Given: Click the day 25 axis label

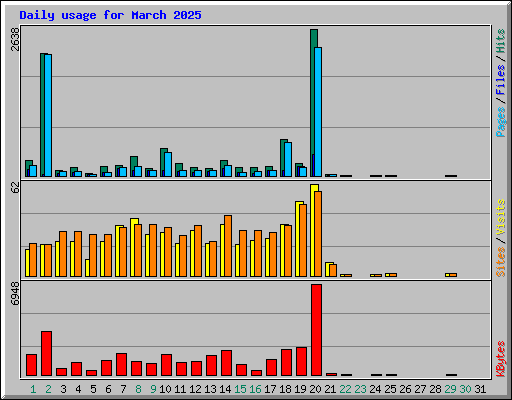Looking at the screenshot, I should point(390,389).
